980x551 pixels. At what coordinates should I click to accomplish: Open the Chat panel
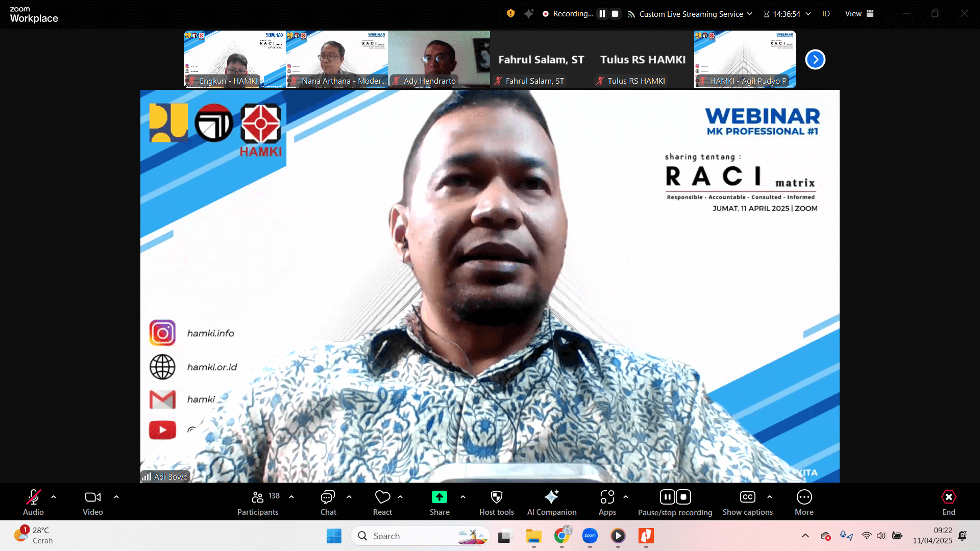pos(328,497)
